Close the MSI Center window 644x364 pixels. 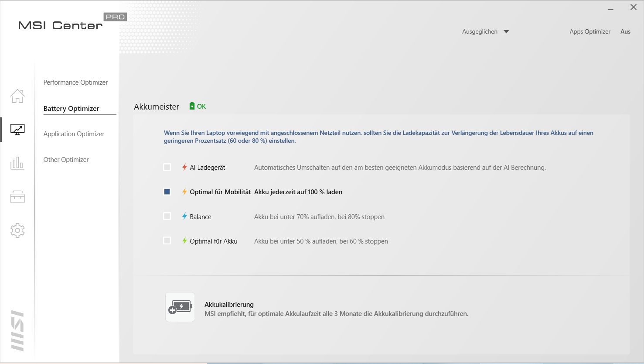pos(634,7)
